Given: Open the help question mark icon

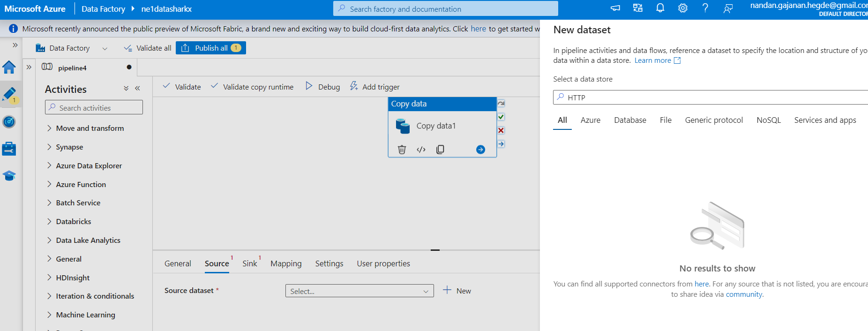Looking at the screenshot, I should pos(705,8).
